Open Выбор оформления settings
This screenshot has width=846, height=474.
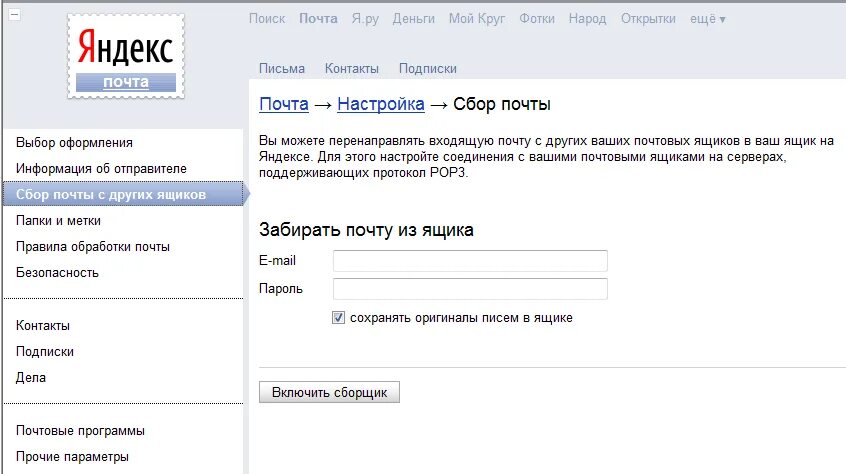point(74,143)
